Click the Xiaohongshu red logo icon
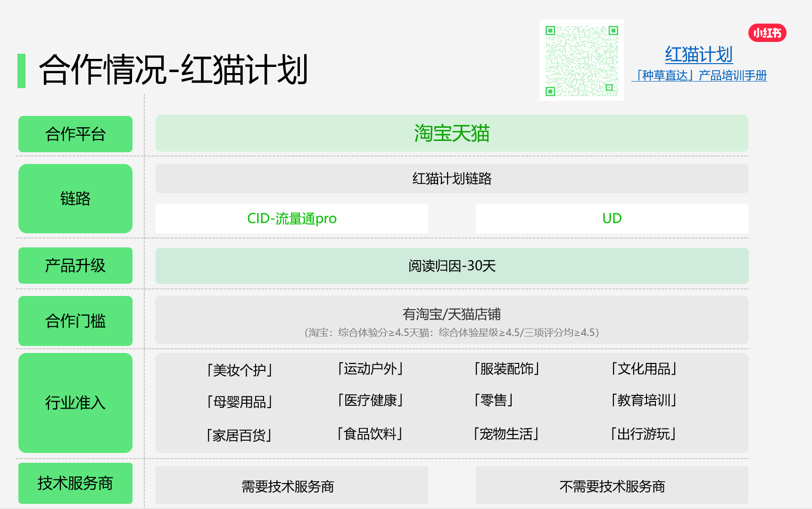 point(767,33)
